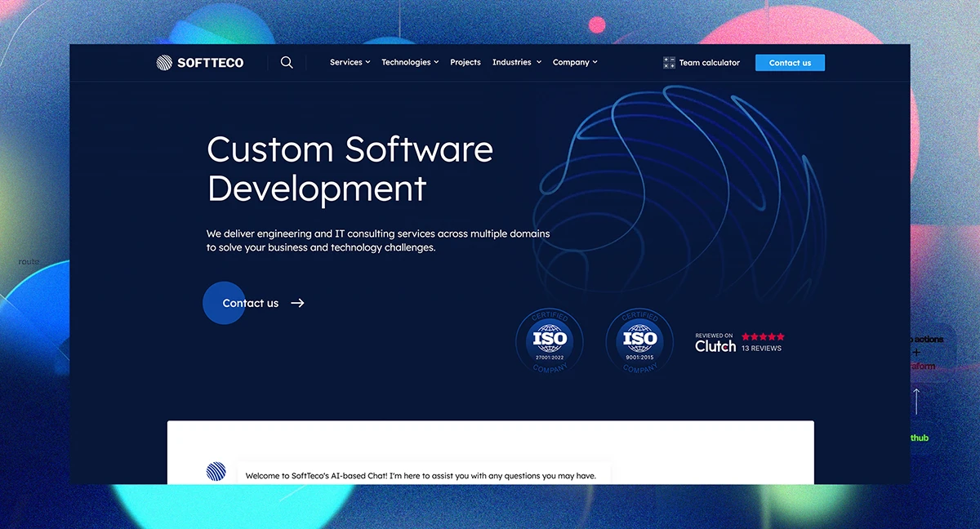Open the Clutch reviews badge
Screen dimensions: 980x529
739,342
